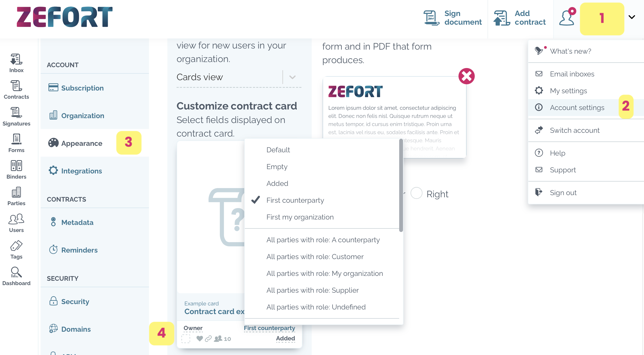Image resolution: width=644 pixels, height=355 pixels.
Task: Close the PDF preview overlay
Action: (x=466, y=76)
